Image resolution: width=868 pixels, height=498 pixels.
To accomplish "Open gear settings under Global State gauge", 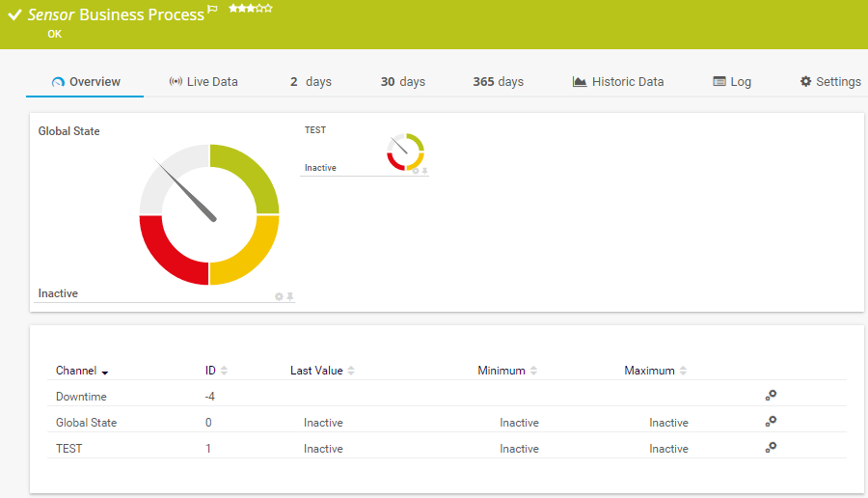I will (279, 296).
